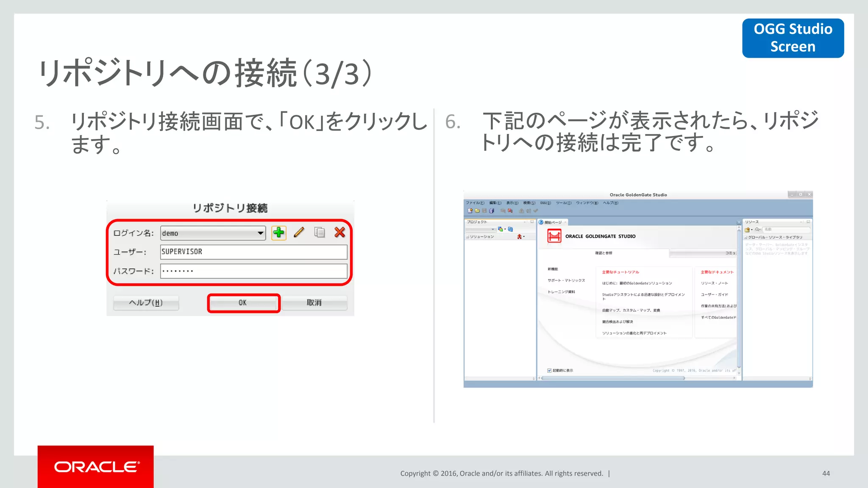The height and width of the screenshot is (488, 868).
Task: Click the horizontal scrollbar of start page
Action: 613,378
